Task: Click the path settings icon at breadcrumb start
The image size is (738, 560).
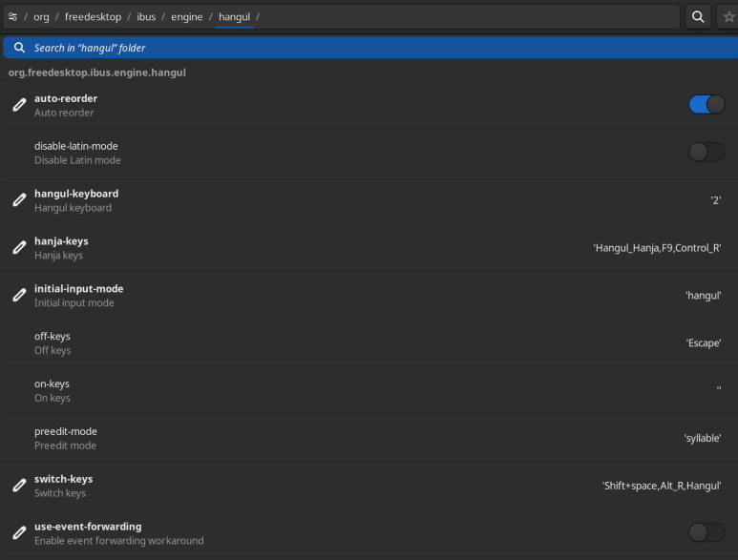Action: point(12,17)
